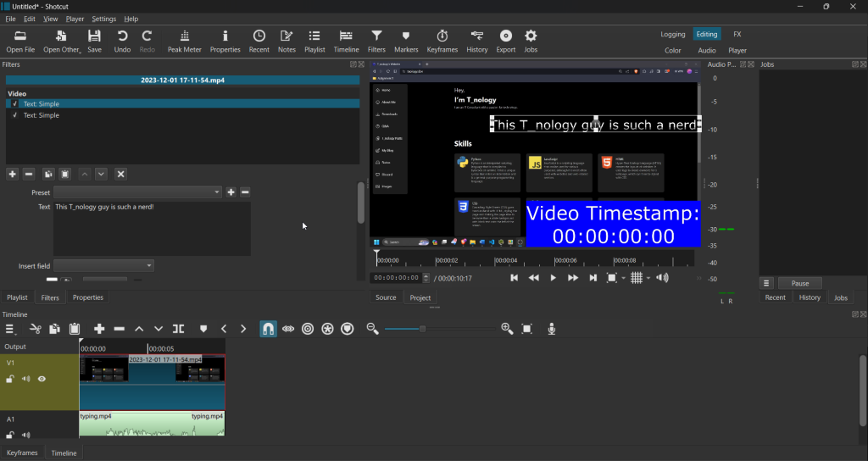Viewport: 868px width, 461px height.
Task: Switch to the Logging layout
Action: point(672,34)
